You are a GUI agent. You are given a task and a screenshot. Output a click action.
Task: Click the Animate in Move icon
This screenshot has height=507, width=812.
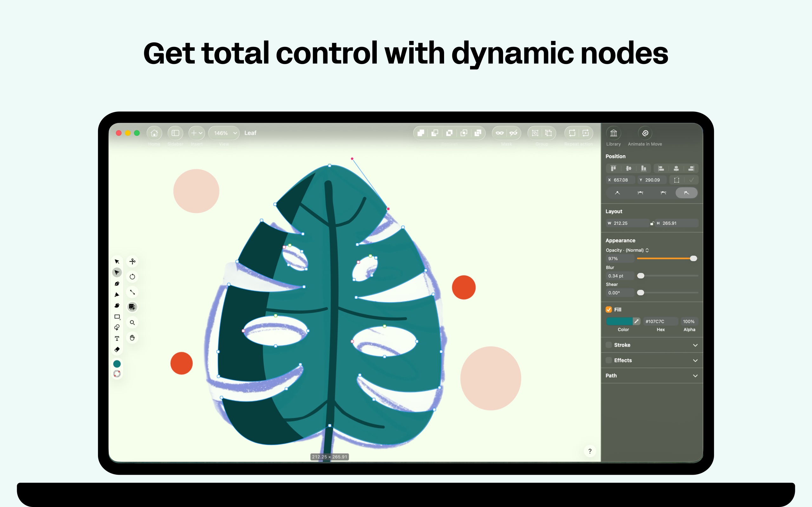point(645,133)
